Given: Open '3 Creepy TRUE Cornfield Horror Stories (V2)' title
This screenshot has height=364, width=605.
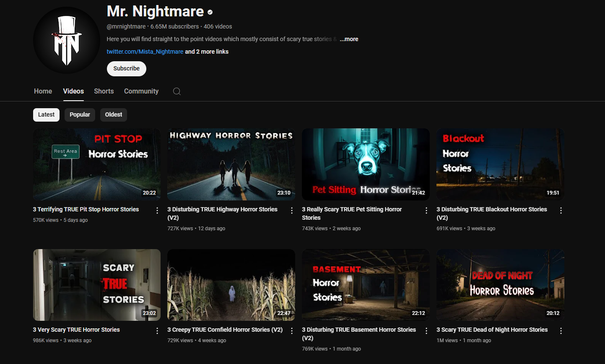Looking at the screenshot, I should [225, 330].
